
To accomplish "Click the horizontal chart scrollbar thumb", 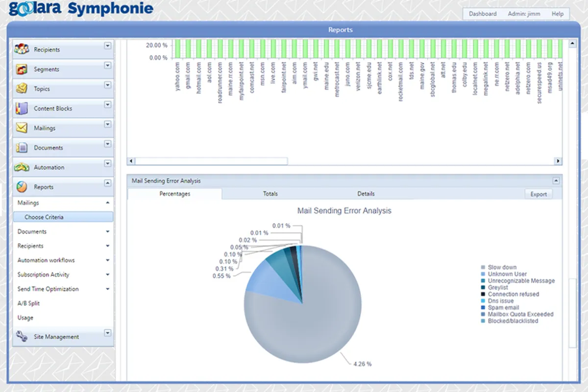I will coord(211,161).
